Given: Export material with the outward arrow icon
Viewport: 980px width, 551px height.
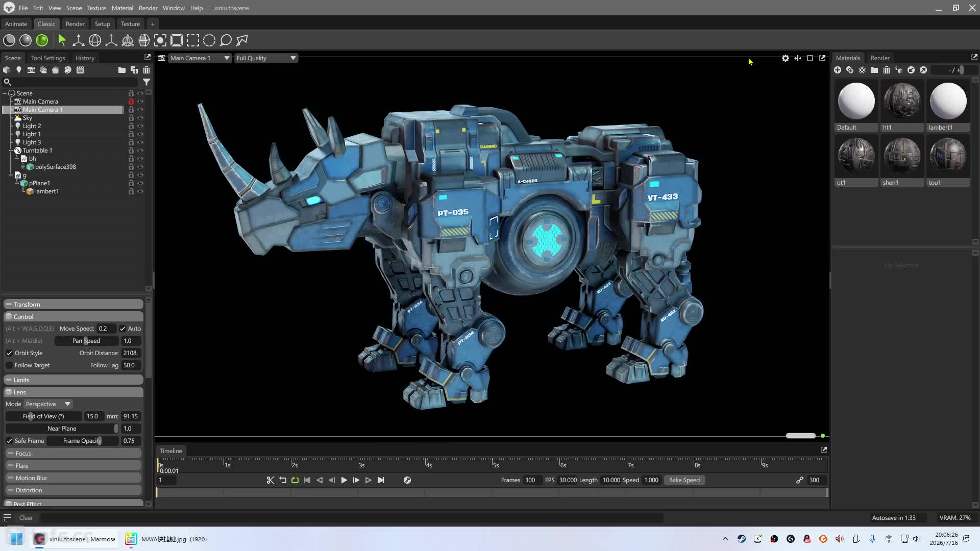Looking at the screenshot, I should (x=923, y=70).
